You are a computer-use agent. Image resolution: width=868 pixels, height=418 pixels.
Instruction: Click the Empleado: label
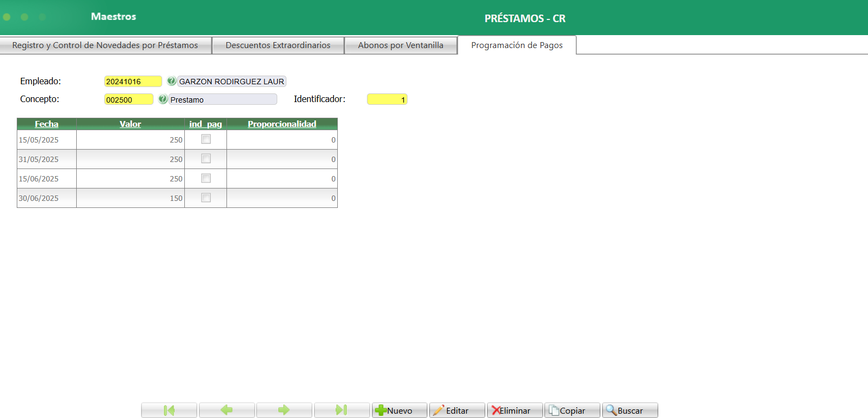(41, 81)
